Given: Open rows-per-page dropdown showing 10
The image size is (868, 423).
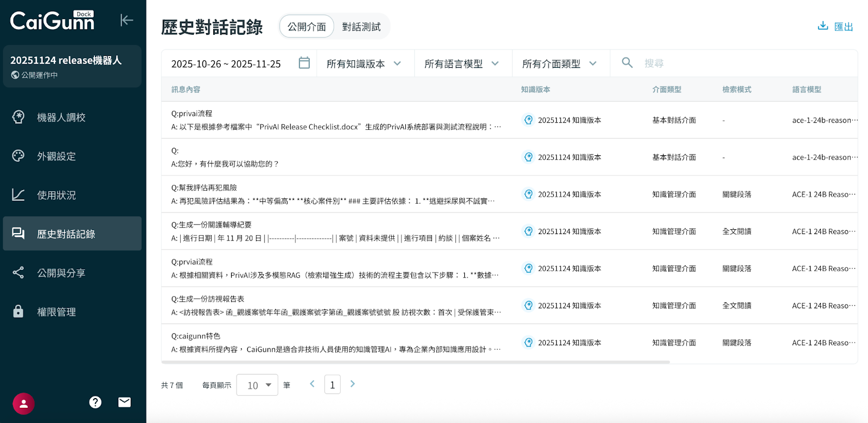Looking at the screenshot, I should coord(257,385).
